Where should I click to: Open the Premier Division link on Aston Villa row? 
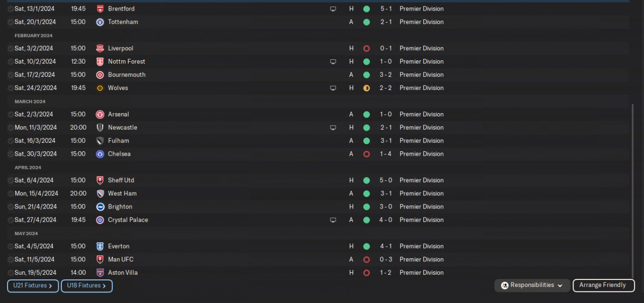[422, 273]
